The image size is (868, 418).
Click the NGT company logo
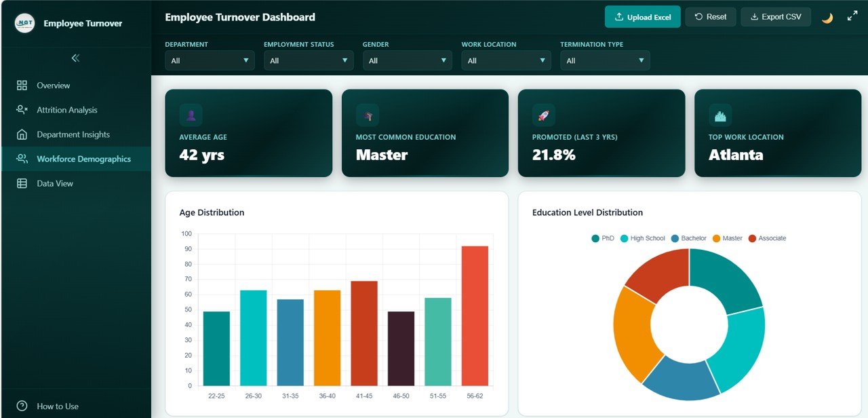pos(24,23)
